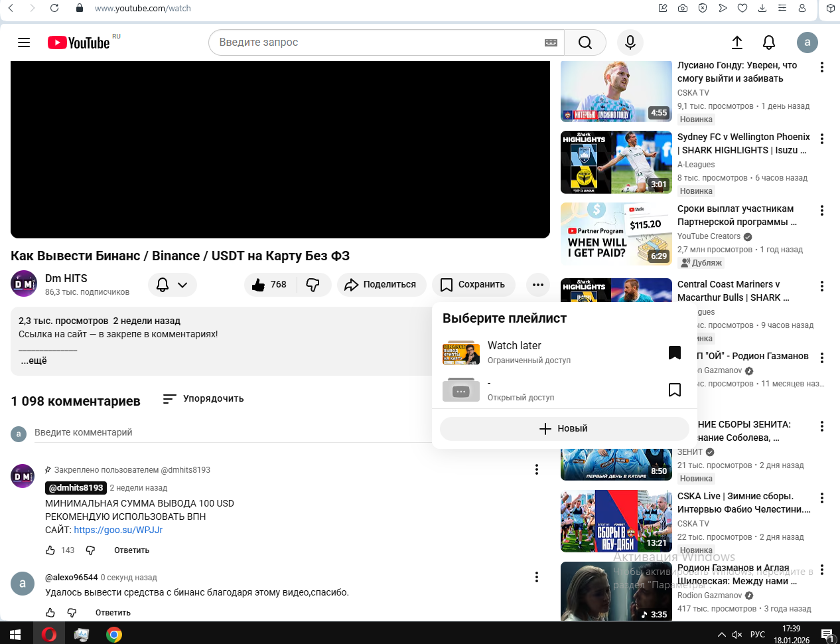Click the search magnifier button

click(x=585, y=42)
